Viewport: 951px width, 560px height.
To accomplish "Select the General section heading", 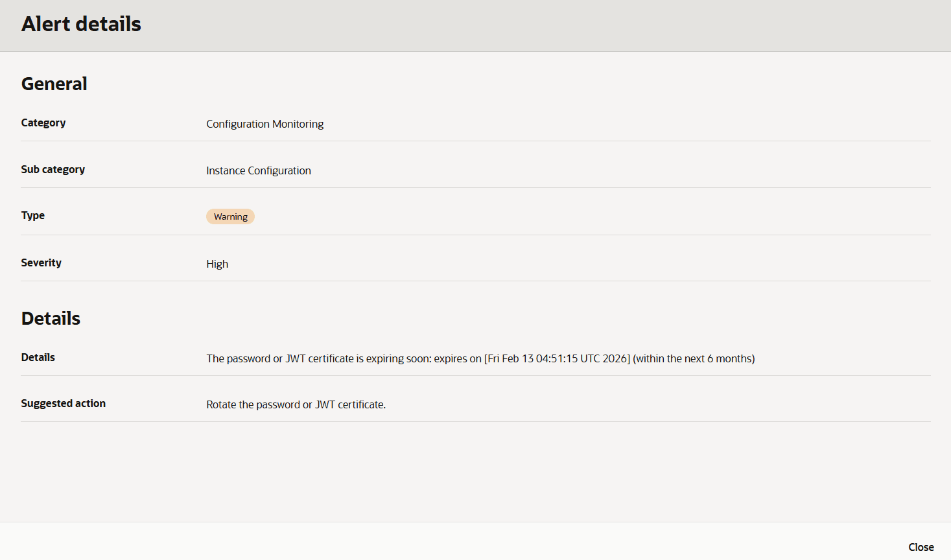I will [x=54, y=84].
